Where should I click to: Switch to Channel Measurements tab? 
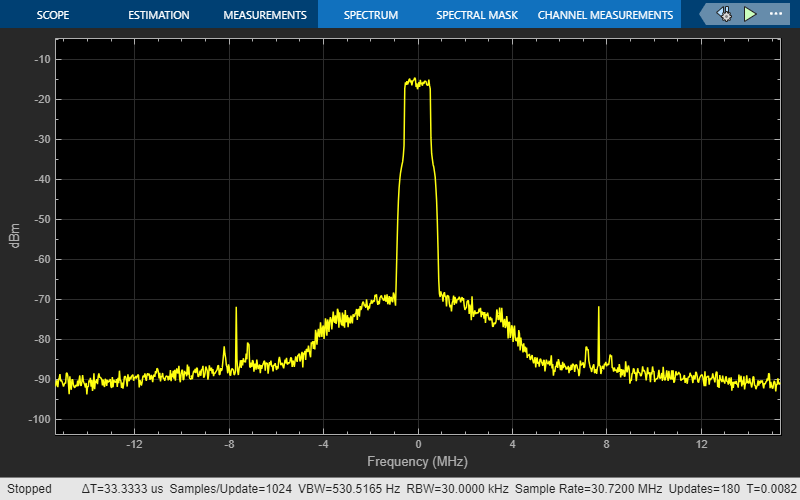[x=605, y=15]
